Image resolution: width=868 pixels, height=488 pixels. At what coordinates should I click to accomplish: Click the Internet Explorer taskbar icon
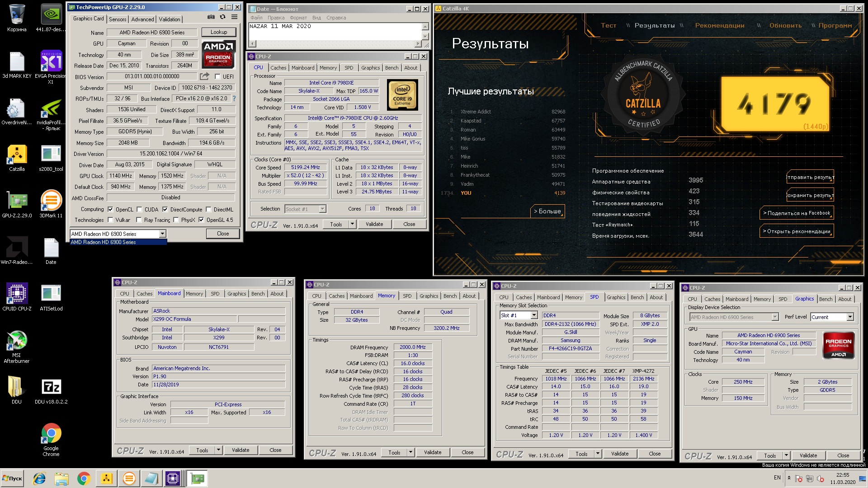39,479
